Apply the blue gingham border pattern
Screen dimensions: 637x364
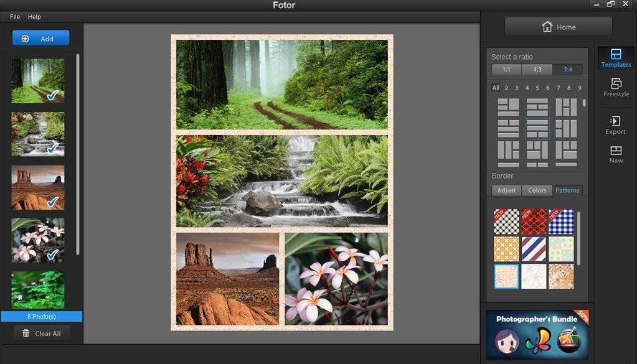click(562, 222)
